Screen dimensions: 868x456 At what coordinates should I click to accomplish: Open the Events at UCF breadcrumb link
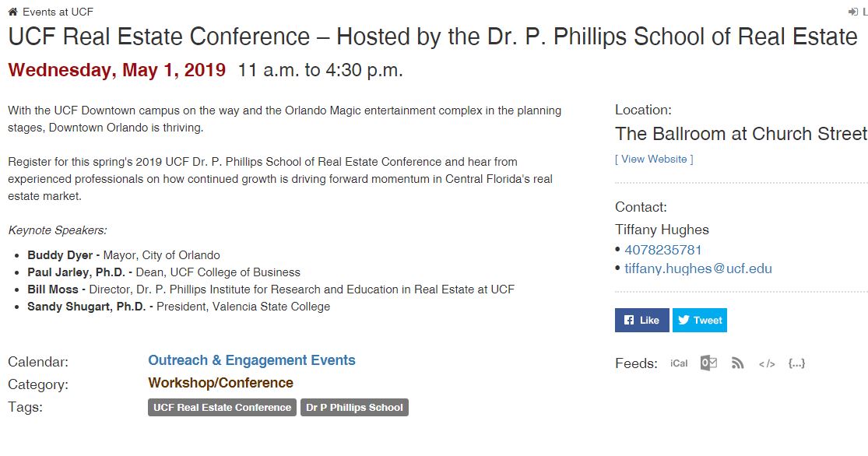pyautogui.click(x=58, y=12)
